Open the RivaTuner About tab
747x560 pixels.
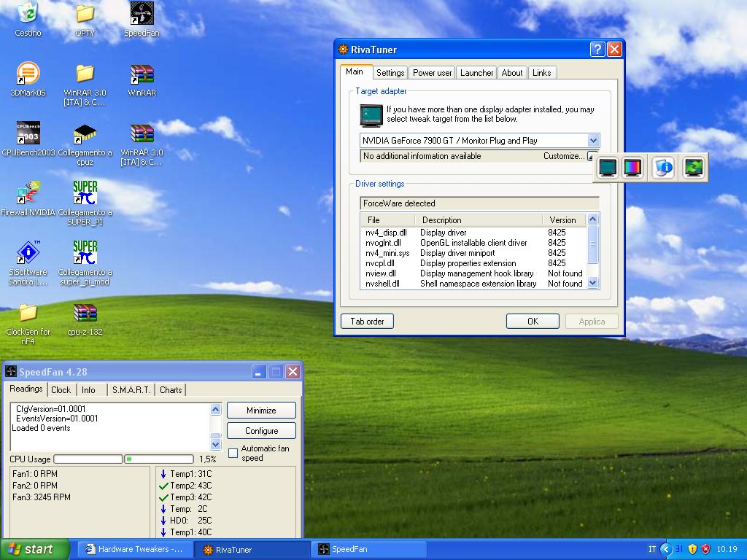click(511, 72)
